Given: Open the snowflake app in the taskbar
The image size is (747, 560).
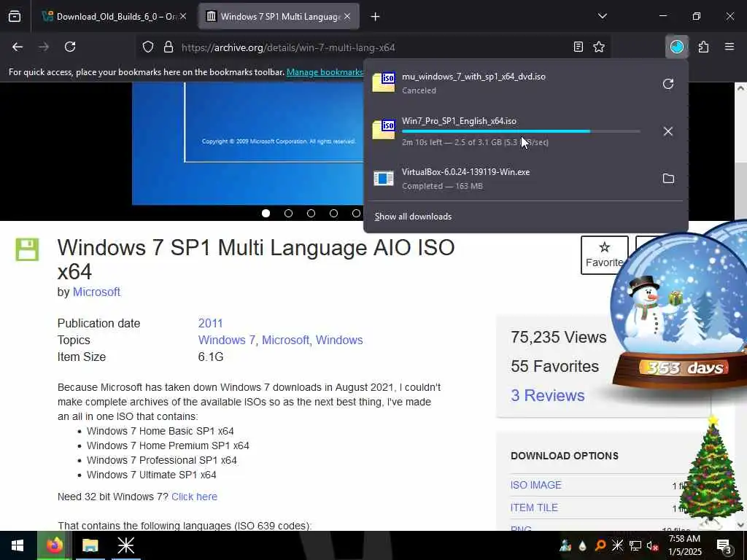Looking at the screenshot, I should pyautogui.click(x=126, y=545).
